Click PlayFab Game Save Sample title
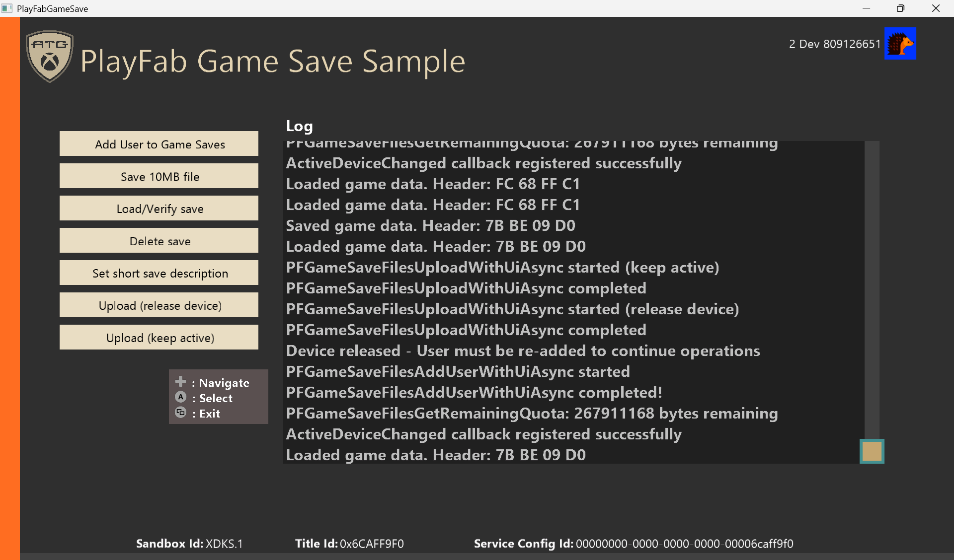This screenshot has height=560, width=954. tap(273, 62)
